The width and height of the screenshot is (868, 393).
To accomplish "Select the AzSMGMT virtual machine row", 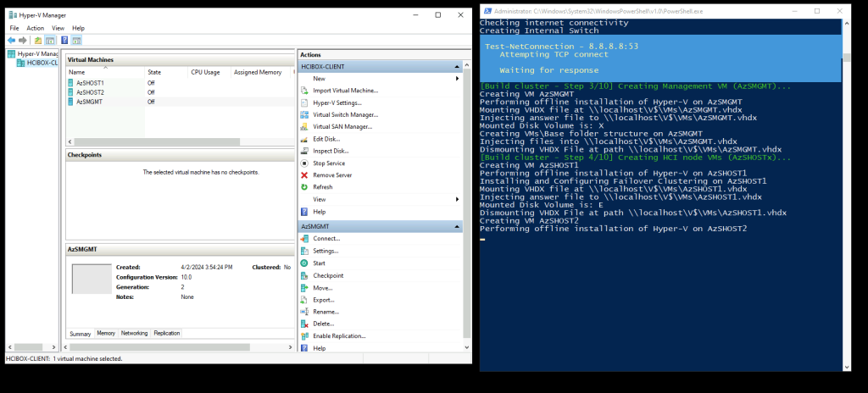I will [x=180, y=102].
